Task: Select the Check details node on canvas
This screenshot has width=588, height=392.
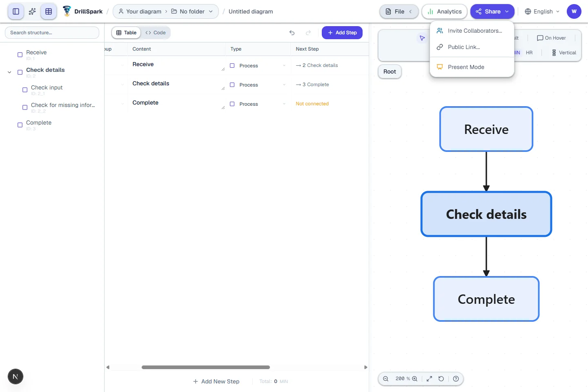Action: (486, 214)
